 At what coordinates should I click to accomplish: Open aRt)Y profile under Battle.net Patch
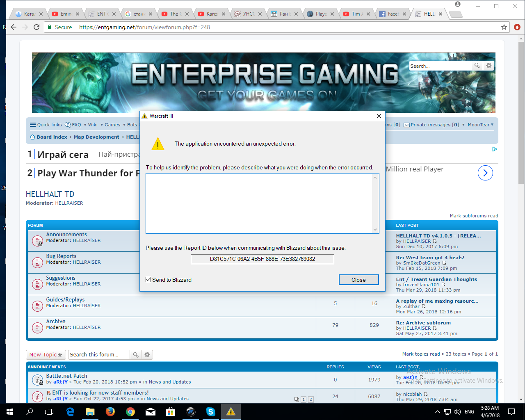(x=60, y=382)
